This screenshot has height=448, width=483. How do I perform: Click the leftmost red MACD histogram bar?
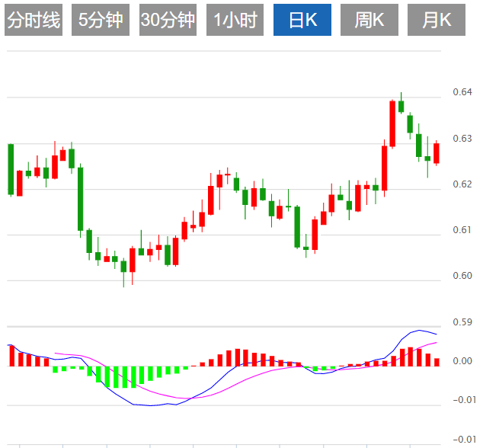coord(11,356)
